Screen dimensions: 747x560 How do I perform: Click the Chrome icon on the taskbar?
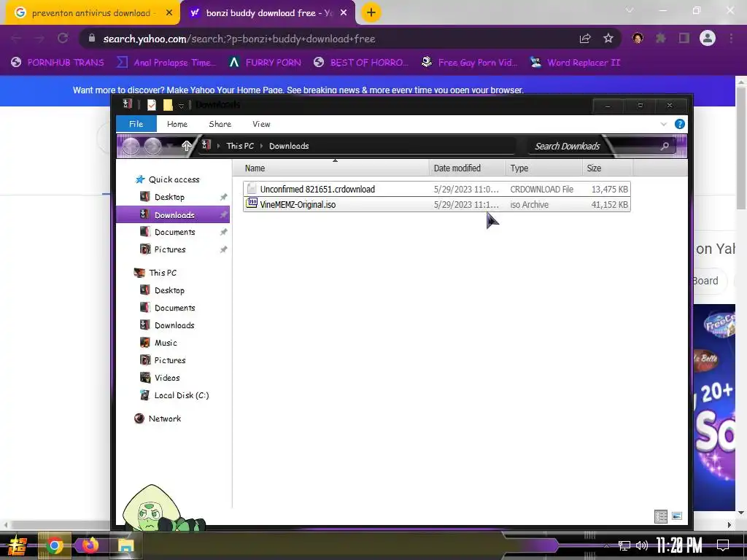coord(54,545)
